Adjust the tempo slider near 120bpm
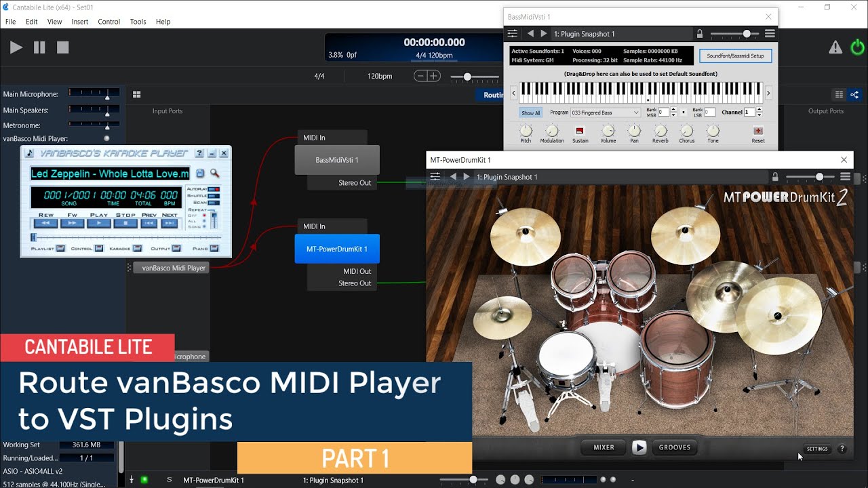 (475, 77)
